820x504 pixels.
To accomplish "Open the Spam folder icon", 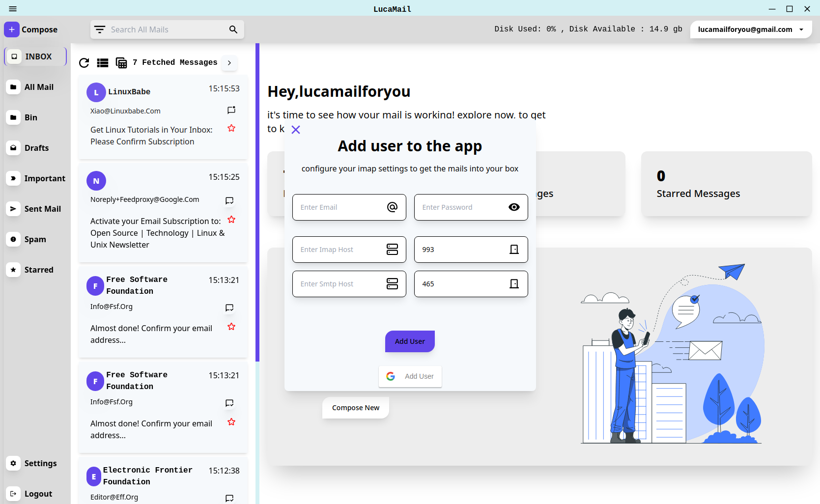I will [x=13, y=239].
